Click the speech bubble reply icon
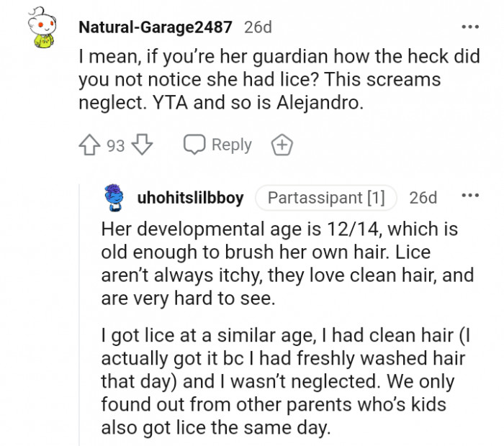The image size is (504, 446). tap(194, 145)
